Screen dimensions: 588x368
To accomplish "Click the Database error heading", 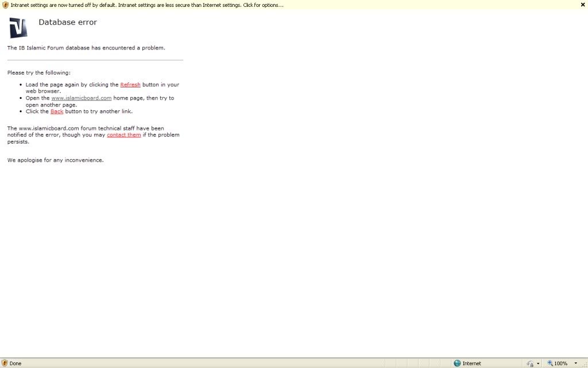I will tap(68, 22).
